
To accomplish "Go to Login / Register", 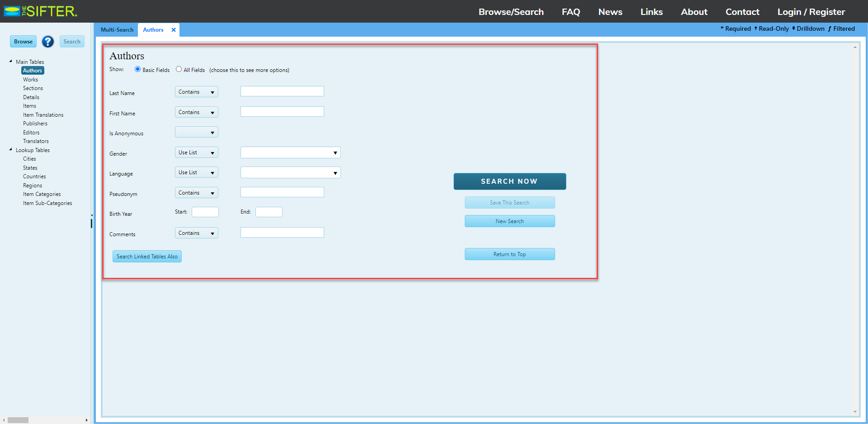I will pyautogui.click(x=811, y=12).
